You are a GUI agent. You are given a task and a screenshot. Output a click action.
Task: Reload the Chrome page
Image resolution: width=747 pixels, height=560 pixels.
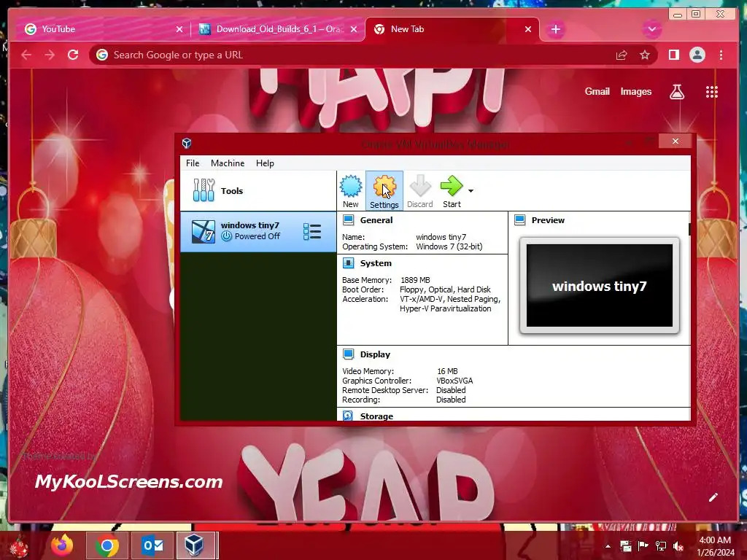[73, 55]
